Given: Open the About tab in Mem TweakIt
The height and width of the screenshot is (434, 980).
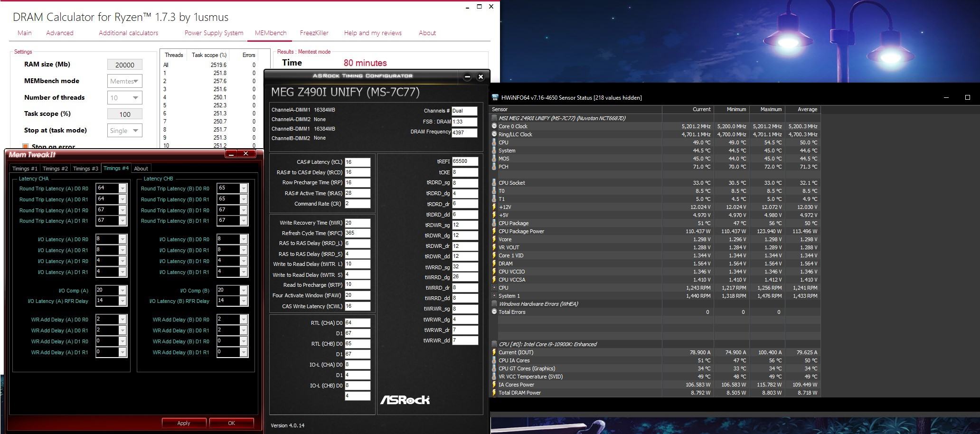Looking at the screenshot, I should click(141, 169).
